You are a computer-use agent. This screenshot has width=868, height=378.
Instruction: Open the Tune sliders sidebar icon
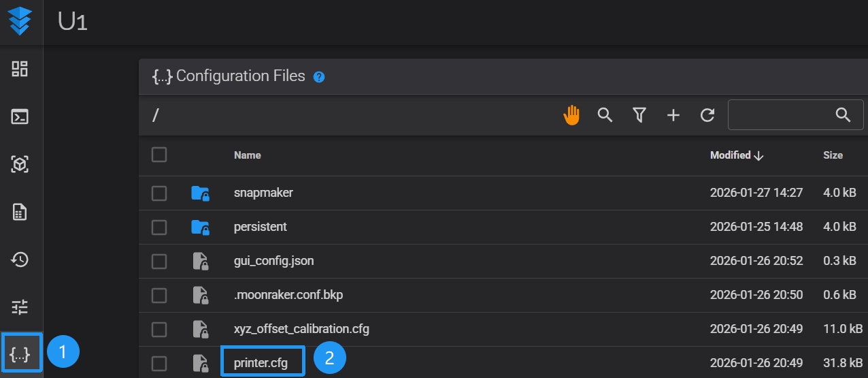point(20,307)
